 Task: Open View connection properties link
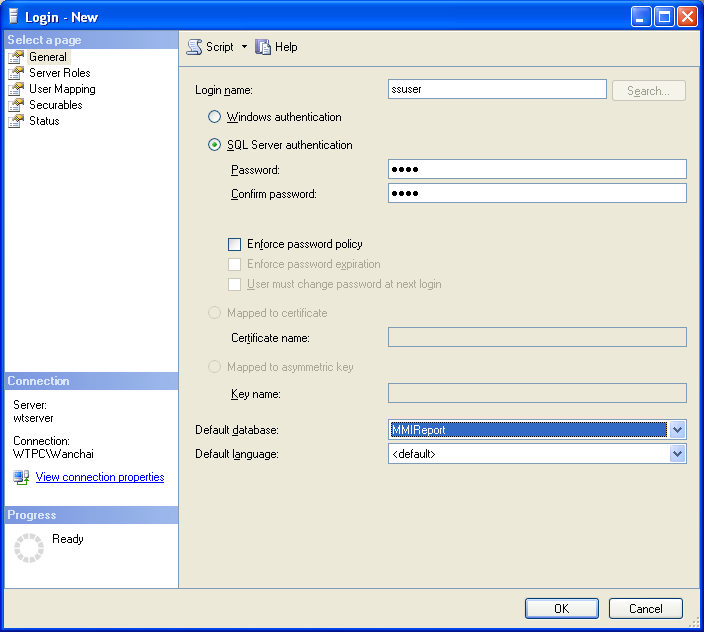pos(100,477)
